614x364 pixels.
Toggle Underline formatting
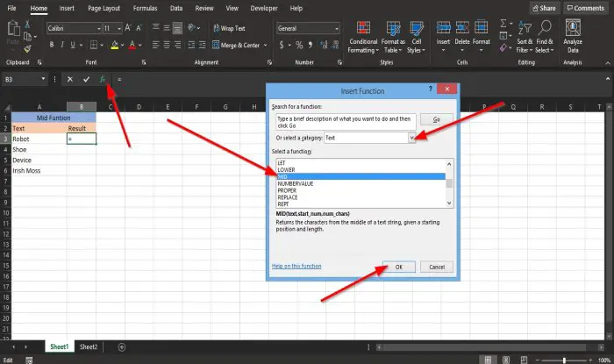[73, 45]
